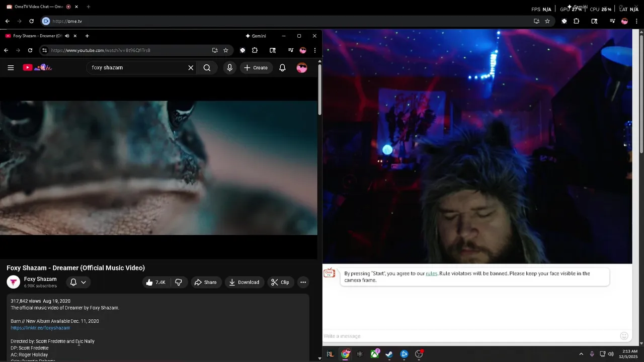644x362 pixels.
Task: Open a new tab in YouTube window
Action: click(x=87, y=36)
